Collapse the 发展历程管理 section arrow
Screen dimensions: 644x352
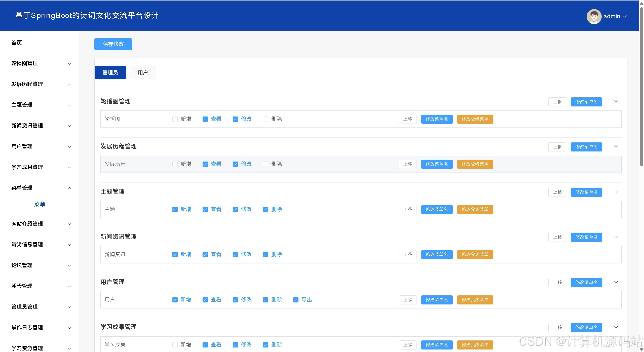[616, 146]
